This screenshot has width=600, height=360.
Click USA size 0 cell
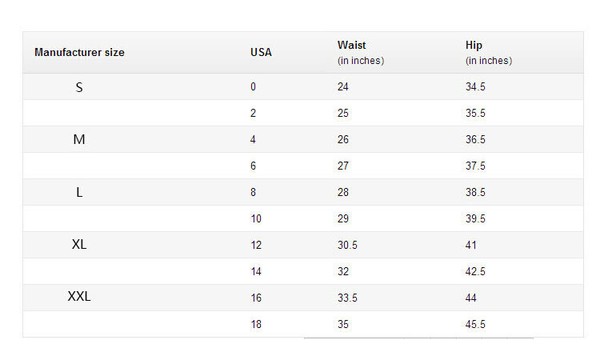[x=253, y=87]
